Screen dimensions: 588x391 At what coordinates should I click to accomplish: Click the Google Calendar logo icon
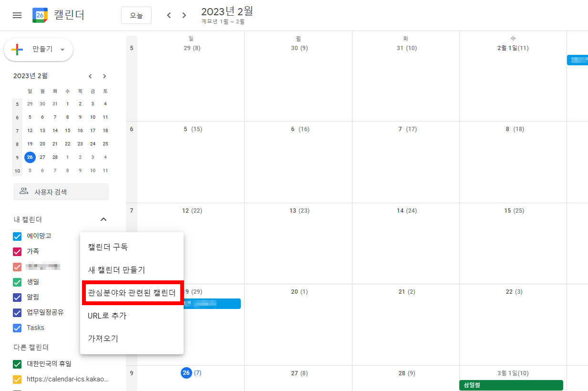pos(40,15)
